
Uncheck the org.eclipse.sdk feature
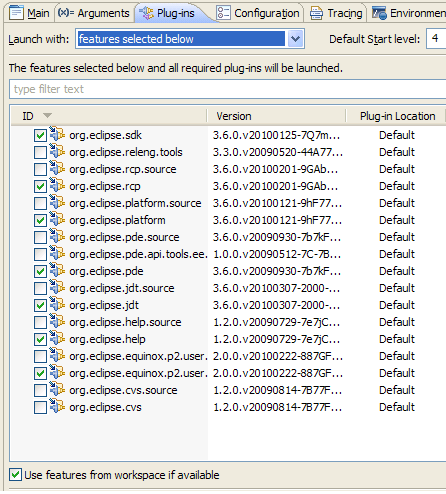click(40, 135)
